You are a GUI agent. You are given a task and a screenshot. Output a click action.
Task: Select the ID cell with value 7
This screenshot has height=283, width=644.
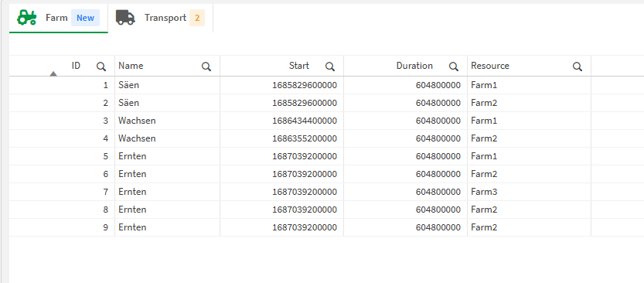point(62,192)
